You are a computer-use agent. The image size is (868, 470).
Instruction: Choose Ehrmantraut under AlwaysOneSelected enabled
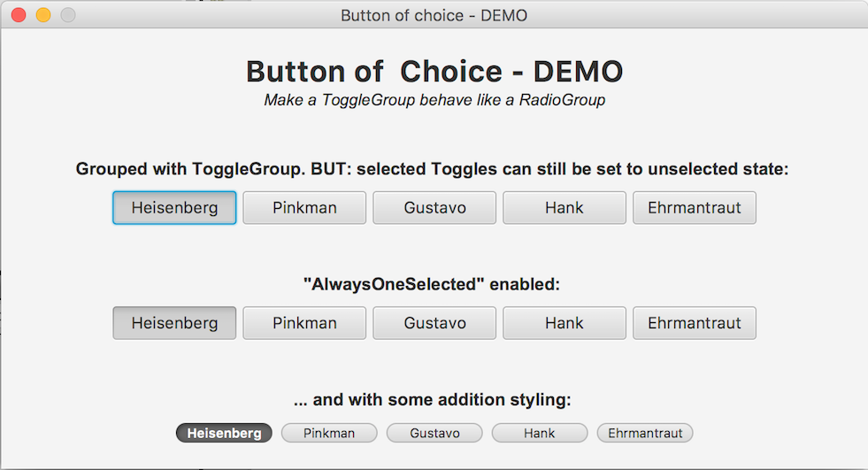point(695,323)
